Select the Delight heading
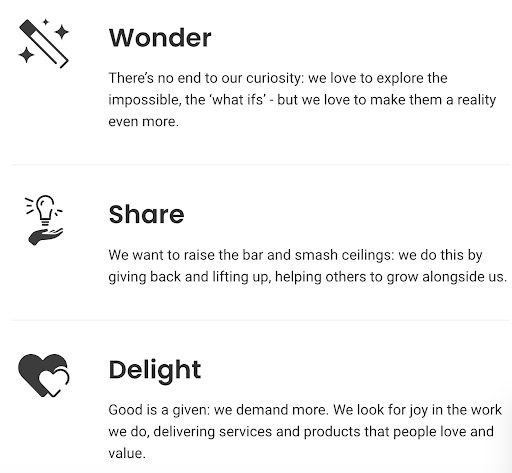Screen dimensions: 512x473 pos(155,370)
